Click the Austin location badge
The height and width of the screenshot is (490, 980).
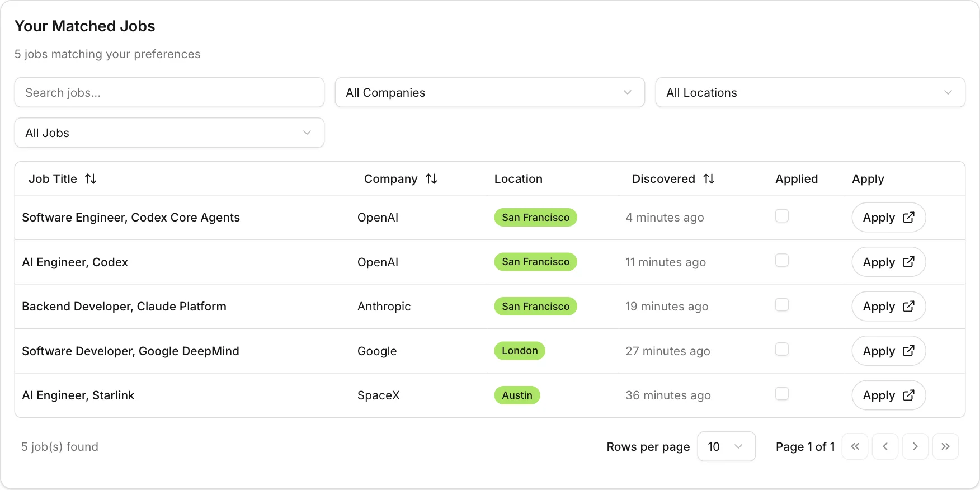(x=517, y=395)
